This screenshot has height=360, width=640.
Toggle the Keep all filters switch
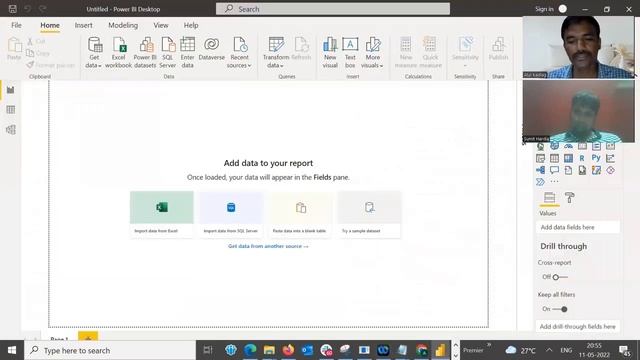(x=560, y=309)
